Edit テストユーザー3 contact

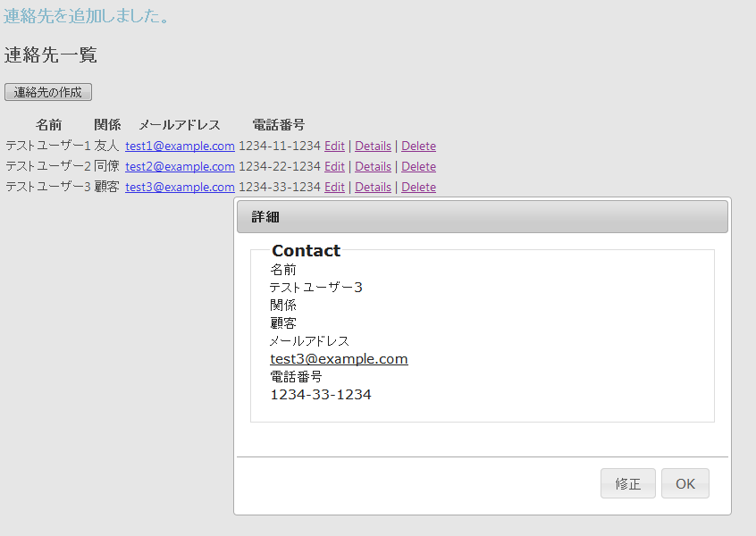pos(334,188)
